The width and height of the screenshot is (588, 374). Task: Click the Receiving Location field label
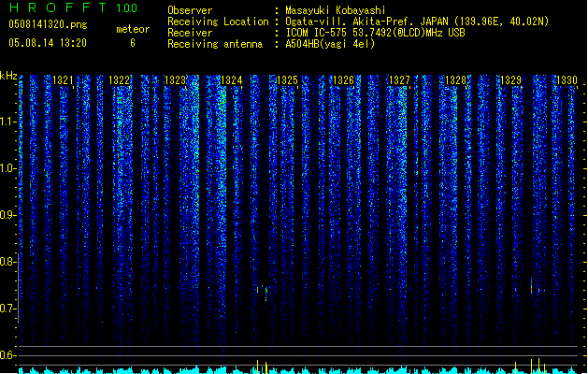pos(218,22)
